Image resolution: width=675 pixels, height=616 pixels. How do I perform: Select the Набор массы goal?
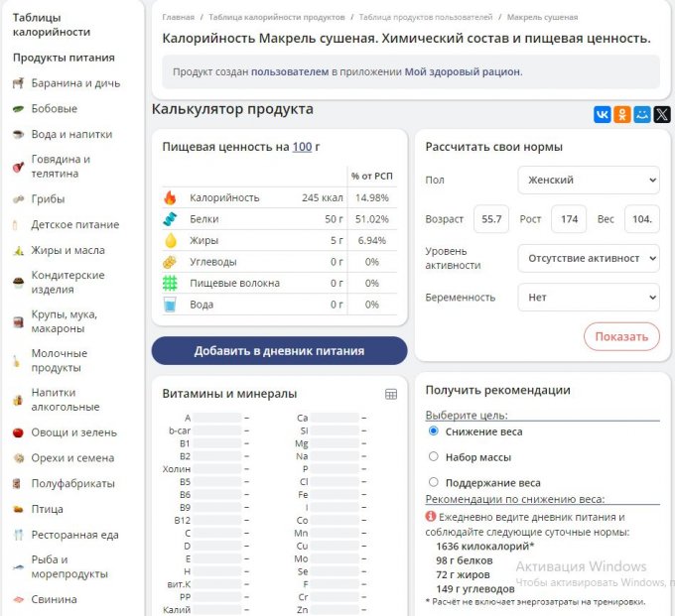433,457
